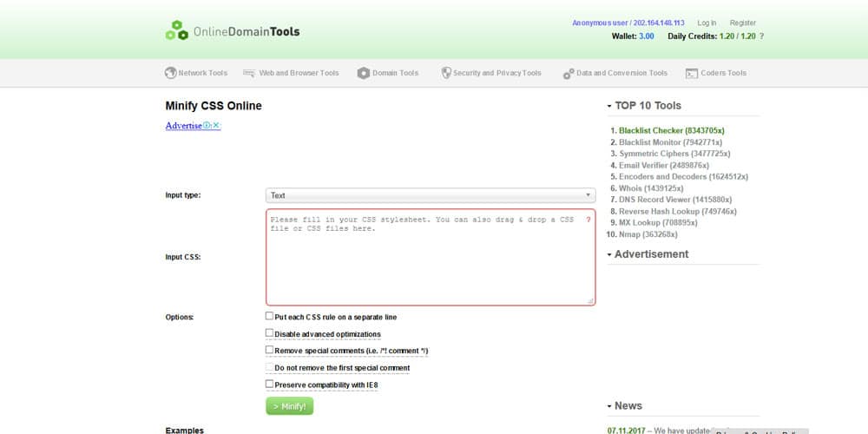Viewport: 868px width, 434px height.
Task: Tick 'Preserve compatibility with IE8' checkbox
Action: (269, 384)
